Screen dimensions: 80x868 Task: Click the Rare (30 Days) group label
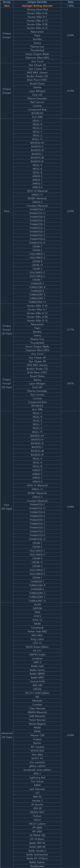(x=7, y=506)
